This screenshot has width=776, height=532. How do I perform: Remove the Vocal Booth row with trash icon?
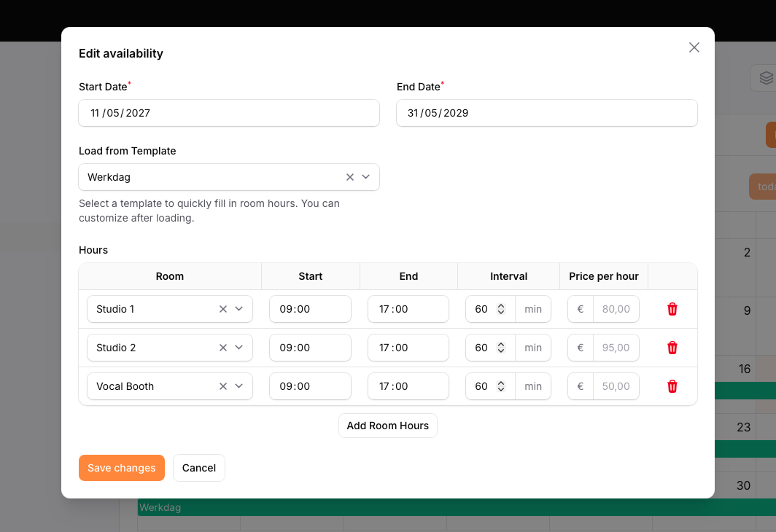click(672, 386)
